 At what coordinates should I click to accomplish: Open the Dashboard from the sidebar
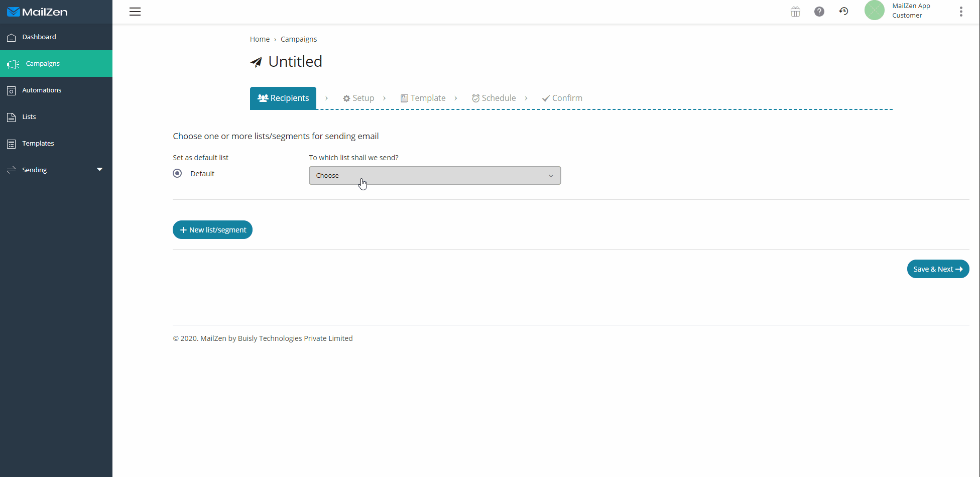pyautogui.click(x=39, y=37)
